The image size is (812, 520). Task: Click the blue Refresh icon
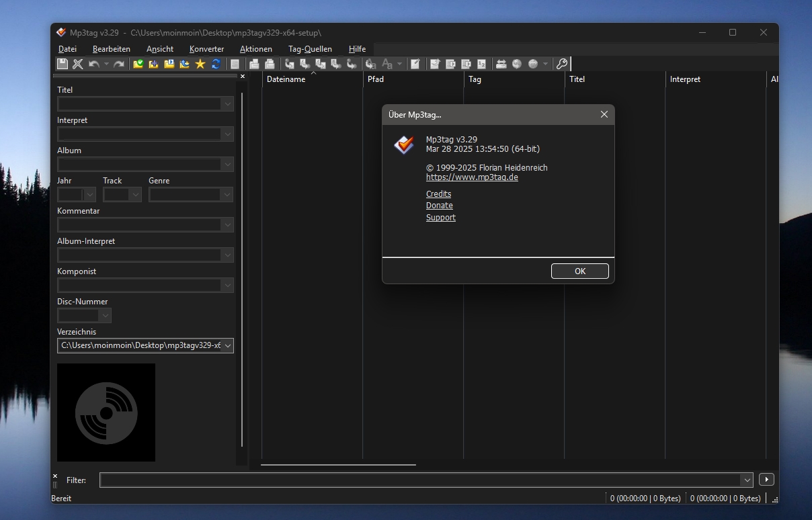coord(216,64)
